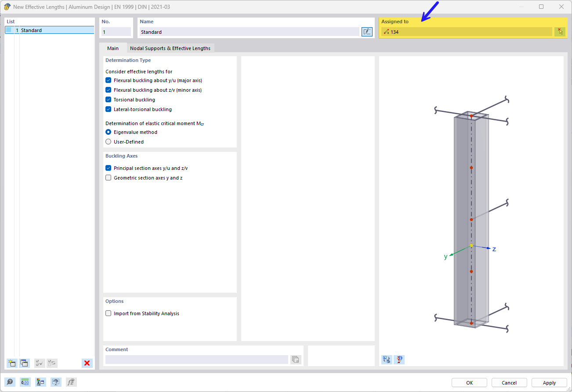Open units and colors settings
Image resolution: width=572 pixels, height=392 pixels.
(x=40, y=382)
